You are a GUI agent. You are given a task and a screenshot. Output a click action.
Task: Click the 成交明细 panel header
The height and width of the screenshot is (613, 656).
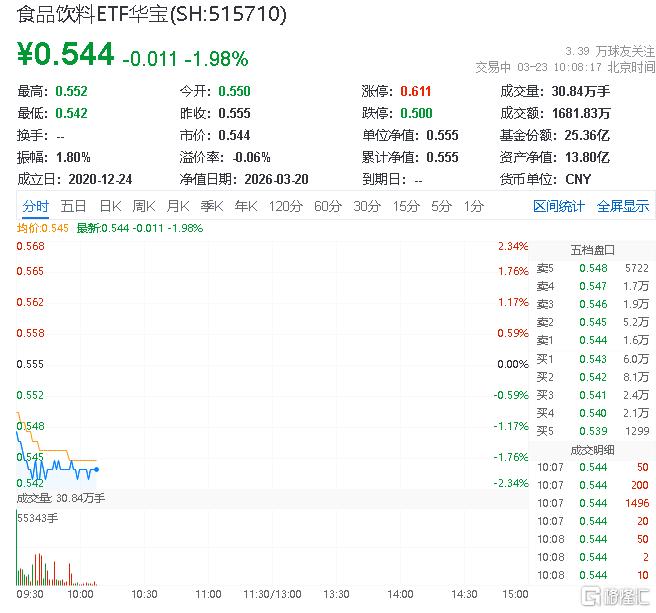point(592,450)
